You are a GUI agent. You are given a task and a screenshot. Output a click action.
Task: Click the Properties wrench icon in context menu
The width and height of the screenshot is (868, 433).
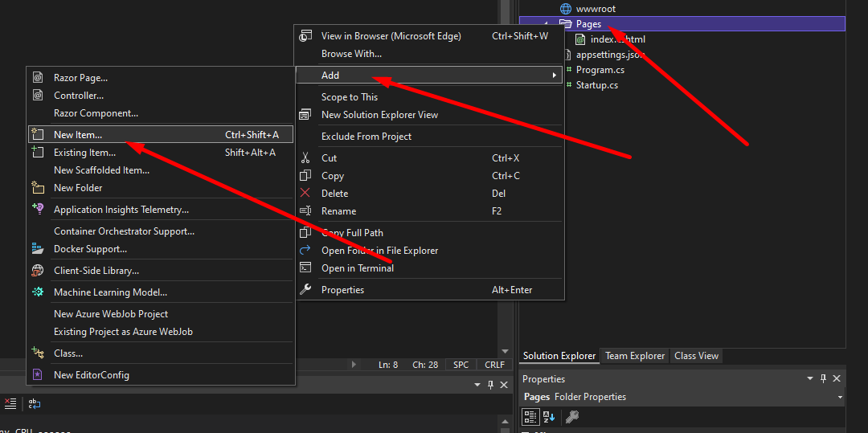click(x=305, y=290)
